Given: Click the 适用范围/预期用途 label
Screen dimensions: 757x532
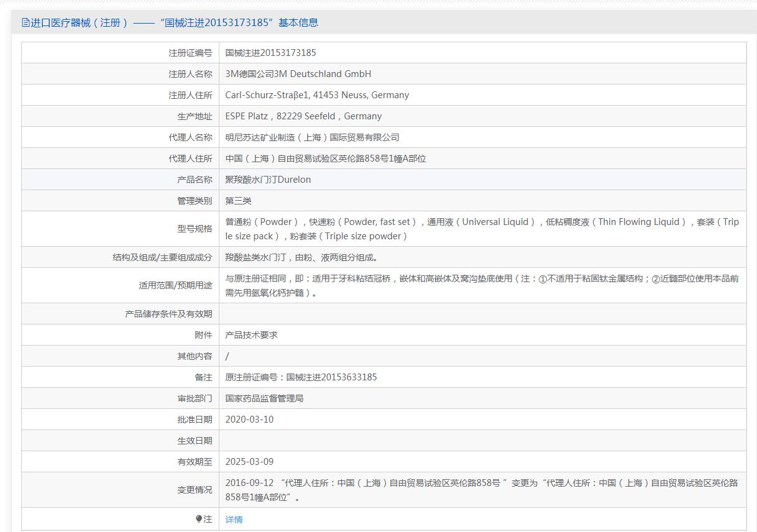Looking at the screenshot, I should [175, 285].
